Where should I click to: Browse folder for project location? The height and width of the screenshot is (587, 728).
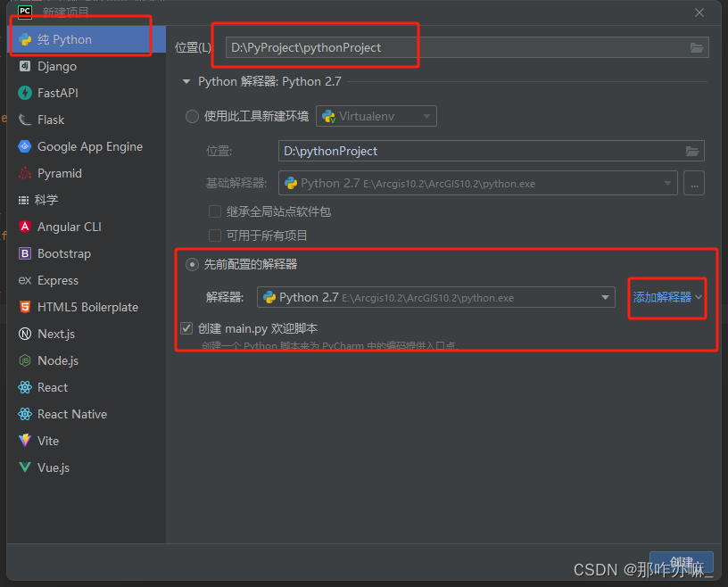tap(697, 47)
